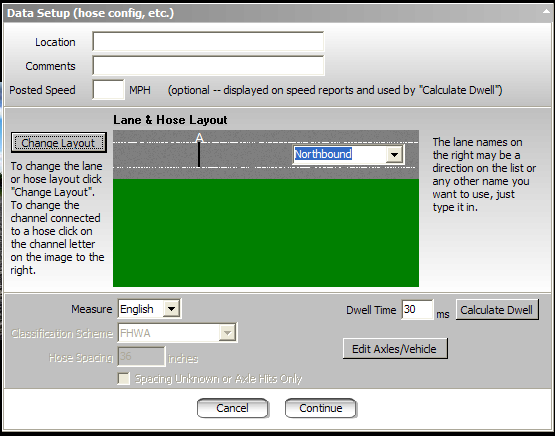Click the black hose line in lane
This screenshot has height=436, width=555.
tap(199, 155)
